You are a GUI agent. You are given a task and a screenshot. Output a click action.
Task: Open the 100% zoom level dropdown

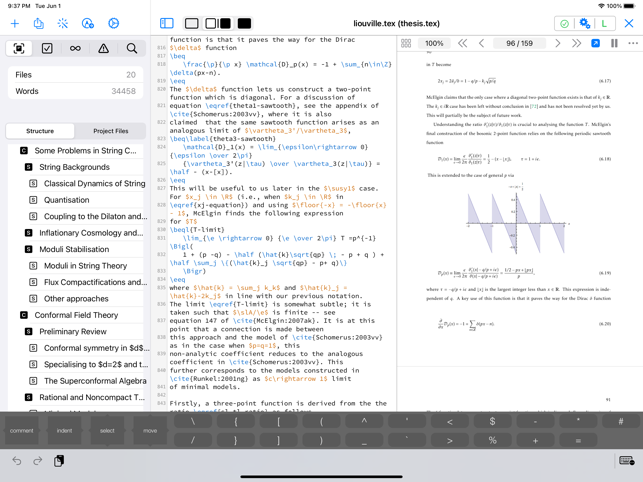[x=434, y=44]
